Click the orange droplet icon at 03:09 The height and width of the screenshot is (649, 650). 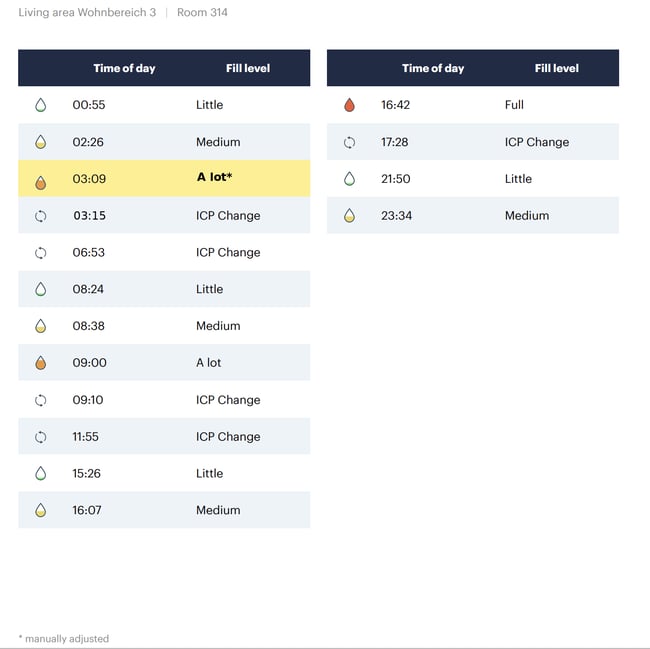[41, 182]
